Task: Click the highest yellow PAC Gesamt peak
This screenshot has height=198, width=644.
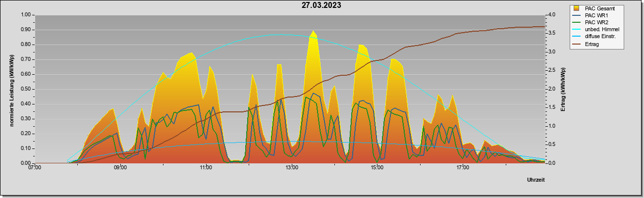Action: (x=313, y=32)
